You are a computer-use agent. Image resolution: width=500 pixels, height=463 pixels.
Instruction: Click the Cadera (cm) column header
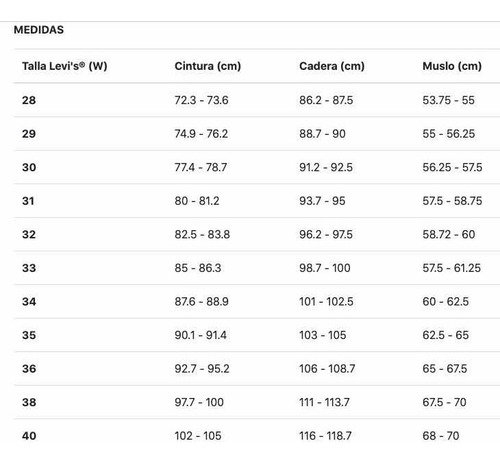[332, 66]
